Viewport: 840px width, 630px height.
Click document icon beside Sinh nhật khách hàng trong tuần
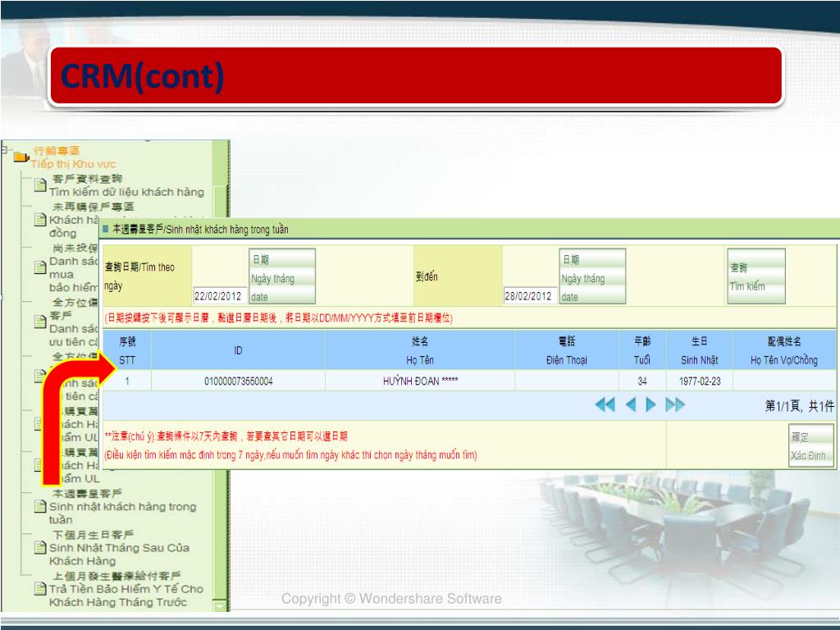(x=40, y=506)
